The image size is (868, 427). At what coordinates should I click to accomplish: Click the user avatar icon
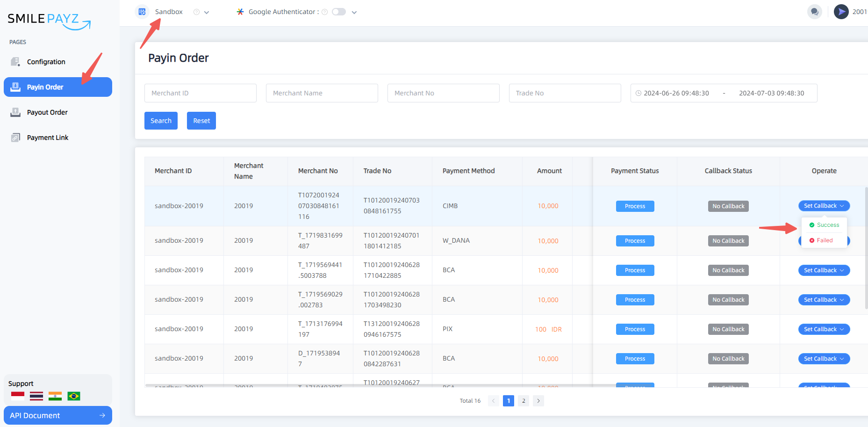[x=841, y=12]
